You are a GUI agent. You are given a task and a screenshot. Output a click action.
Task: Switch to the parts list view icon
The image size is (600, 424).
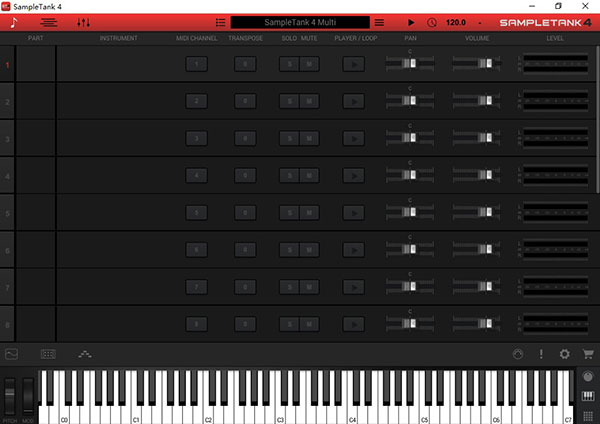(49, 23)
